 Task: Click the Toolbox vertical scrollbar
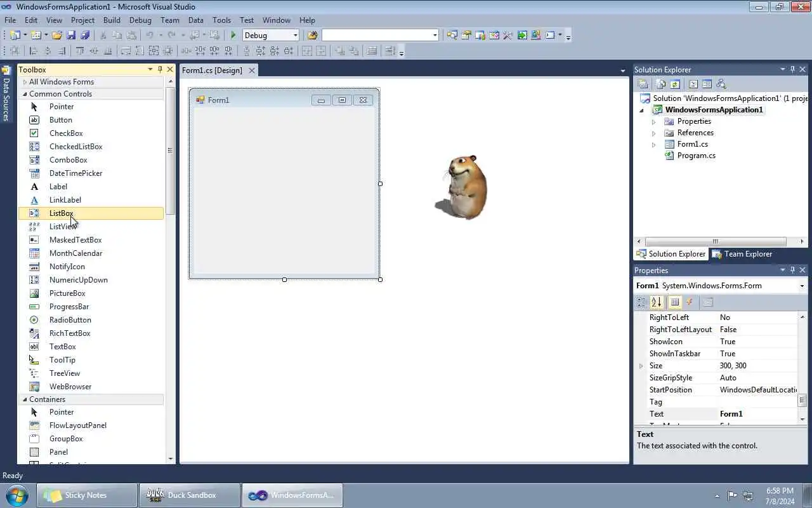[170, 150]
